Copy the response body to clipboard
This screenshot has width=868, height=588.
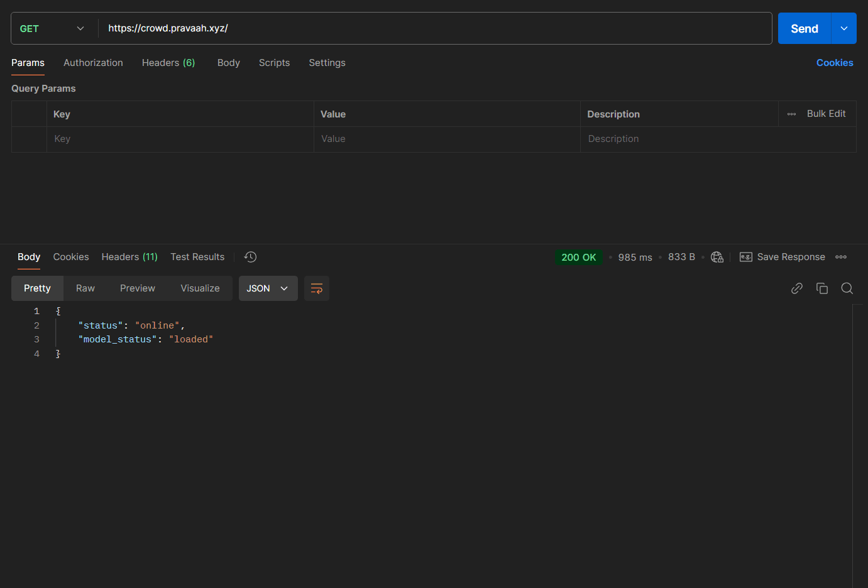821,288
